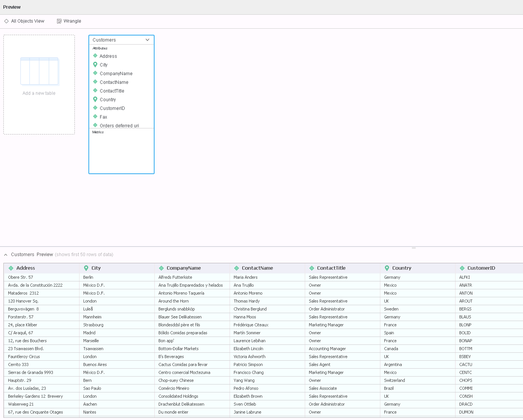Click the Add a new table placeholder image

point(39,71)
